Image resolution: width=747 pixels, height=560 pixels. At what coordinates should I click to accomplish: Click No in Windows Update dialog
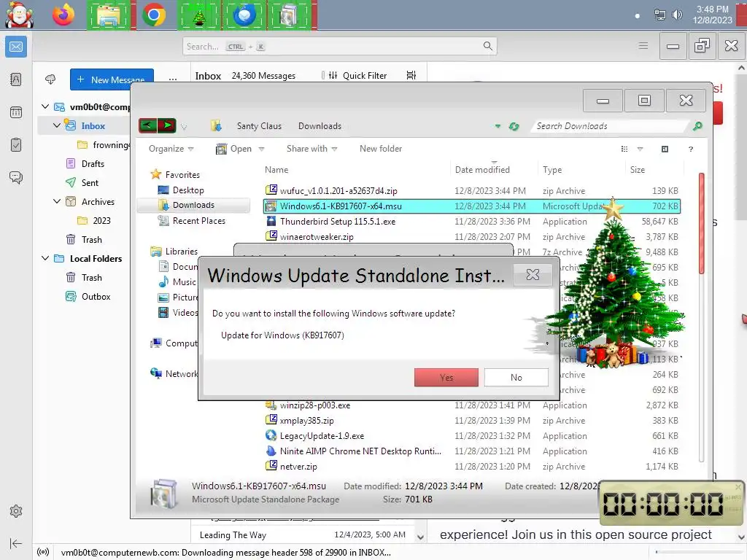point(516,377)
